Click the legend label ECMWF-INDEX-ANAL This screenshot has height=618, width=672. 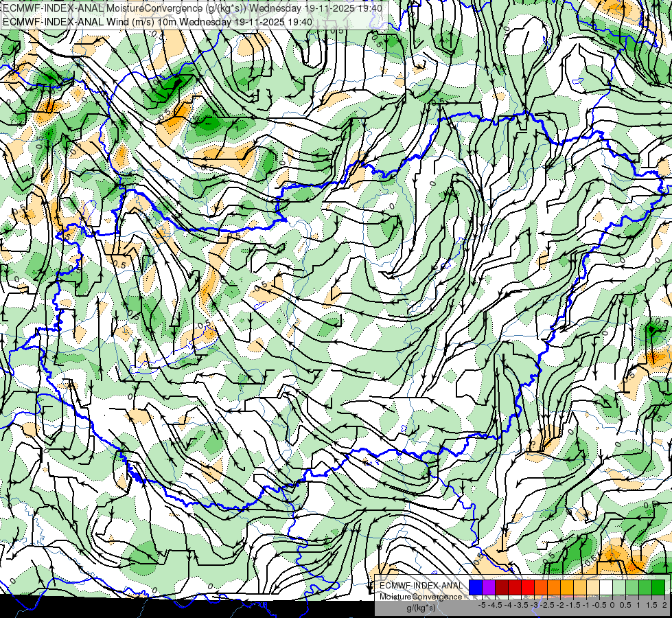tap(421, 586)
